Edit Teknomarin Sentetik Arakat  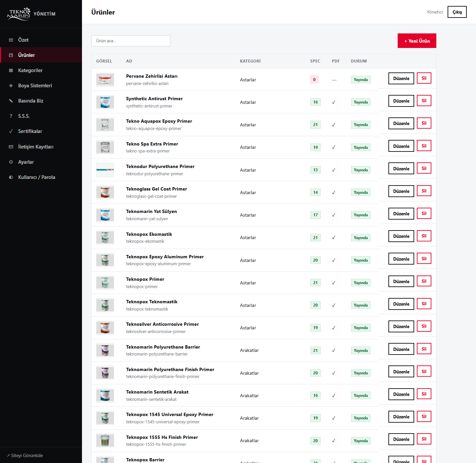[x=401, y=394]
